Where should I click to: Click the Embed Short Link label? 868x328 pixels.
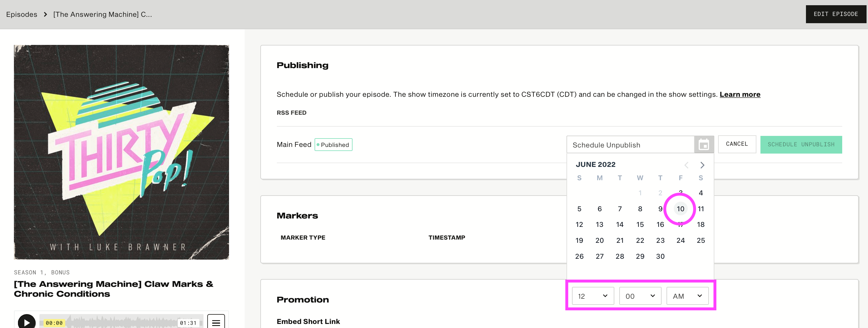pyautogui.click(x=308, y=322)
